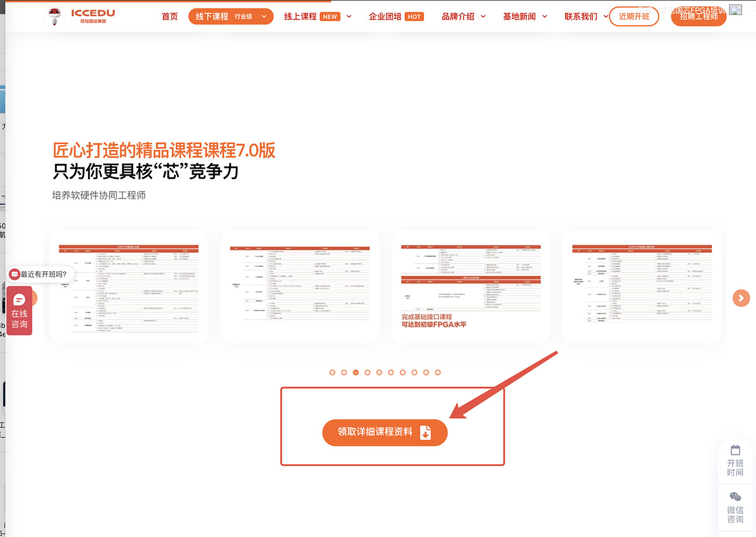This screenshot has width=756, height=537.
Task: Click the carousel next arrow on the right
Action: pos(741,298)
